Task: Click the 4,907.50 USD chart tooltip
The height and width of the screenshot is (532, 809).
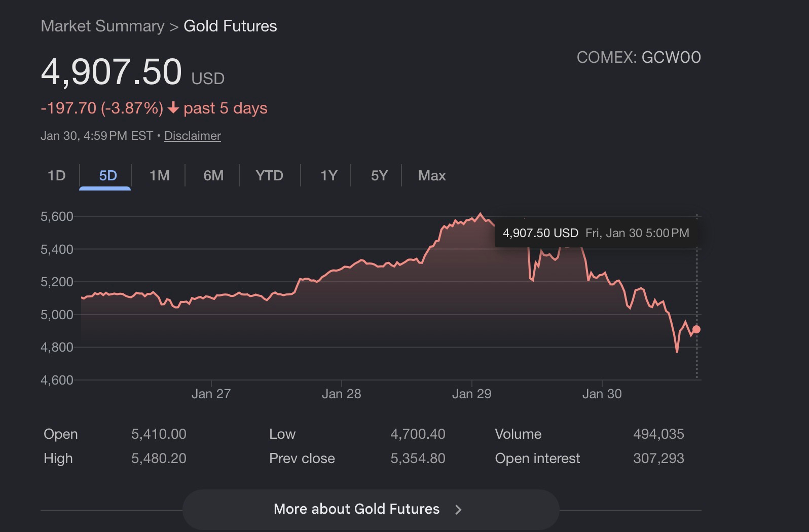Action: (596, 233)
